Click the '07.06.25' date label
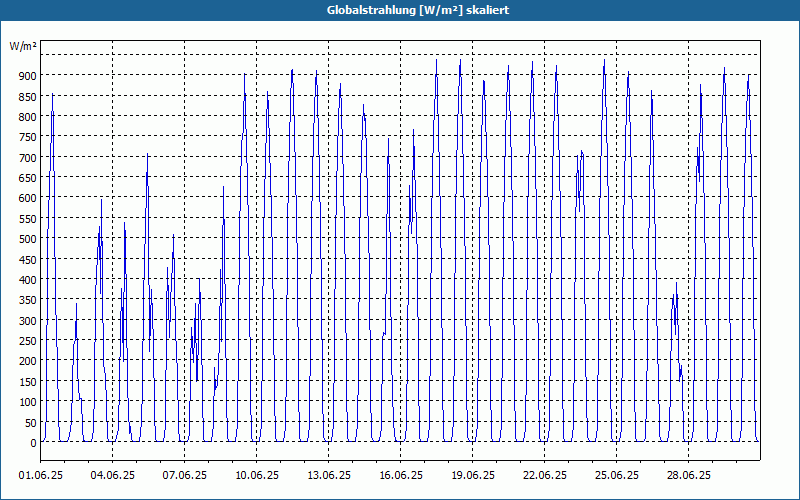The height and width of the screenshot is (500, 800). (x=185, y=475)
